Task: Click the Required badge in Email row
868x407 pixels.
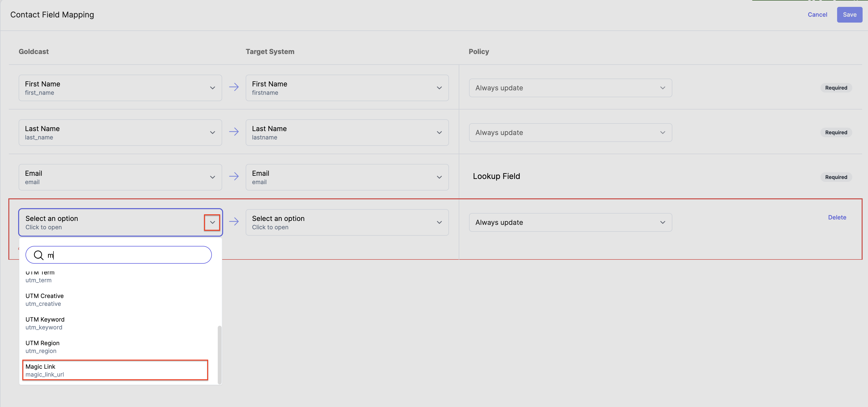Action: tap(836, 177)
